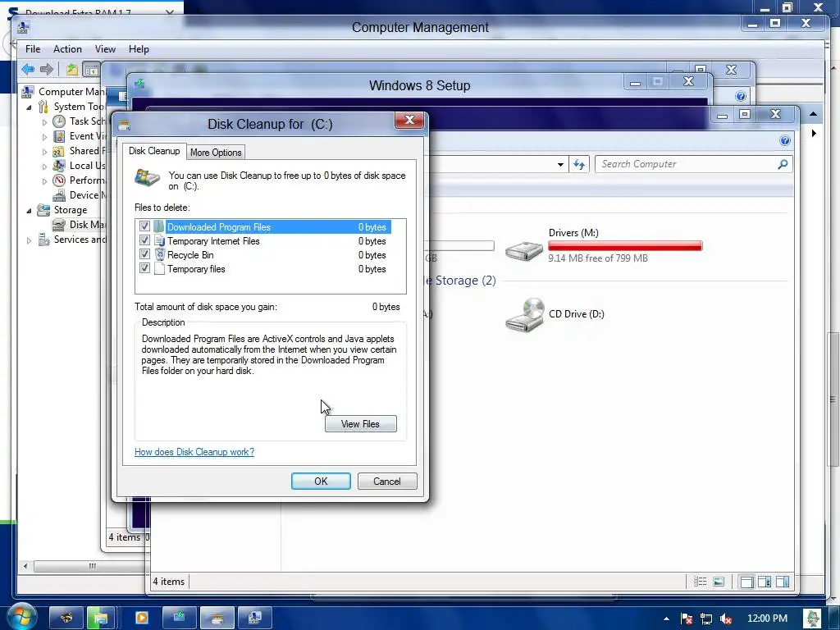Select the Task Scheduler clock icon
This screenshot has height=630, width=840.
59,121
